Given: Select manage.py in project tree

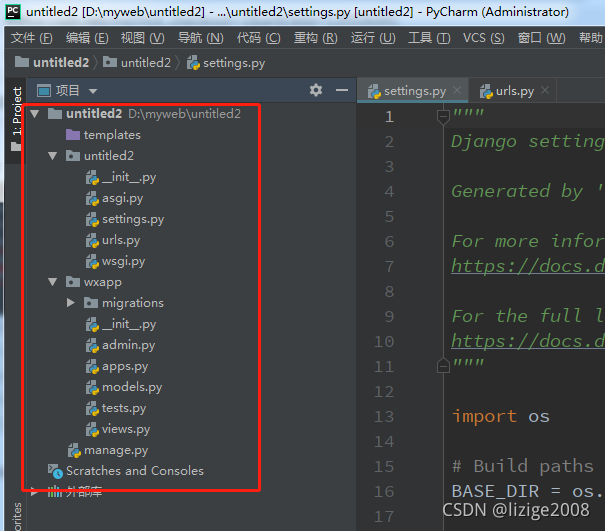Looking at the screenshot, I should coord(116,450).
